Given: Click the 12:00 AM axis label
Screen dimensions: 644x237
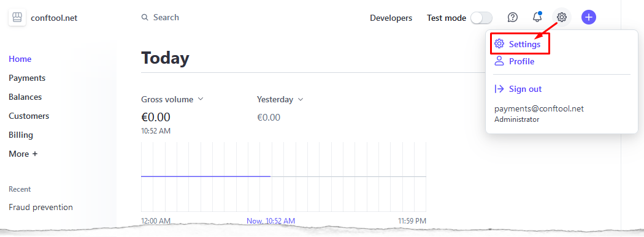Looking at the screenshot, I should click(156, 220).
